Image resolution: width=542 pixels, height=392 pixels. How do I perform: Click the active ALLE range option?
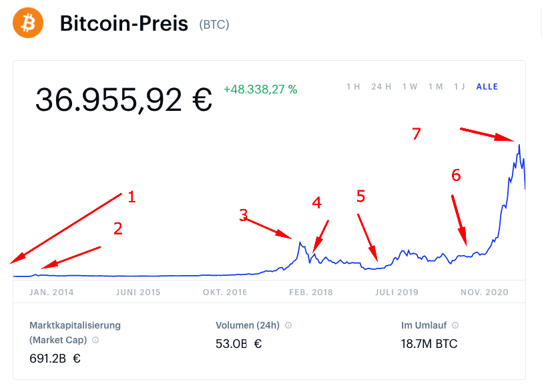click(487, 87)
